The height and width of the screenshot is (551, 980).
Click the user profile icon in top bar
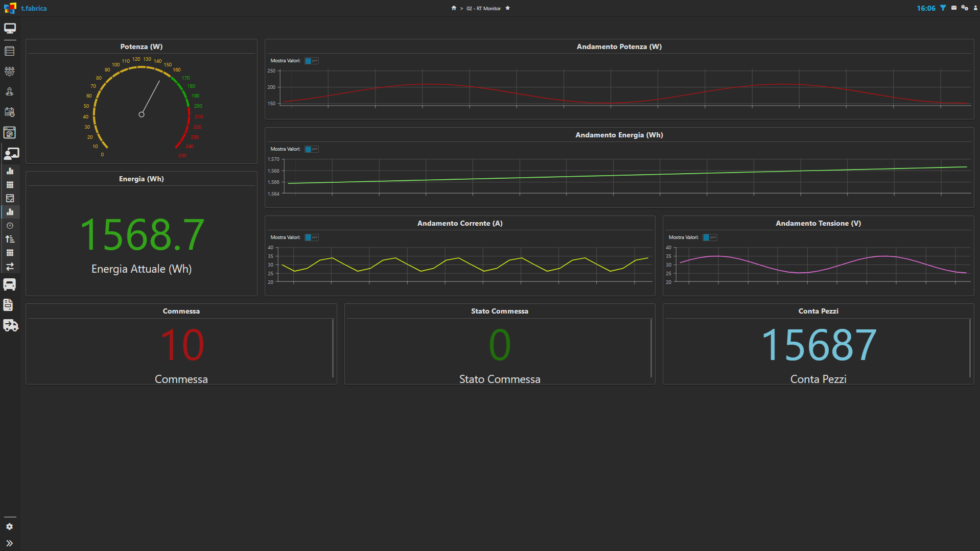(975, 8)
